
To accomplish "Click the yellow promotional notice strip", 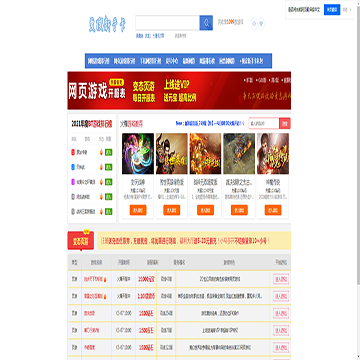I will 194,241.
